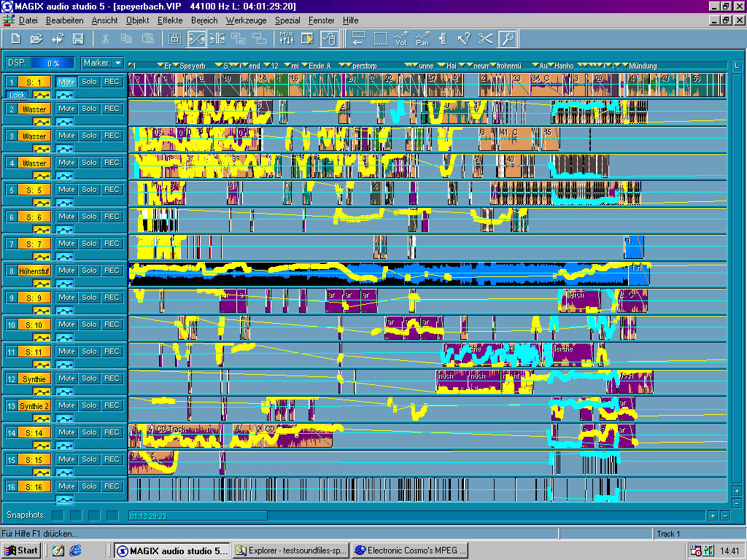The height and width of the screenshot is (560, 747).
Task: Open the Mixer from the toolbar
Action: coord(287,38)
